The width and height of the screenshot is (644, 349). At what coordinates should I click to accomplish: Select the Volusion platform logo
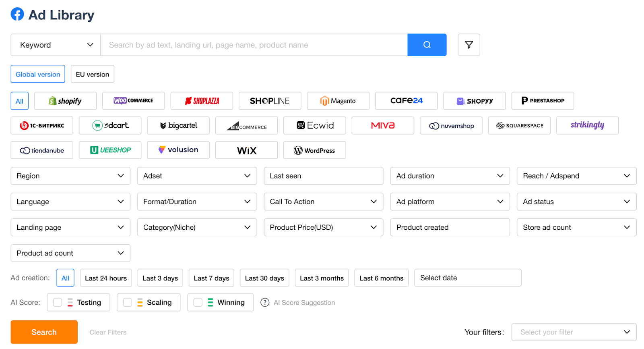click(x=178, y=150)
